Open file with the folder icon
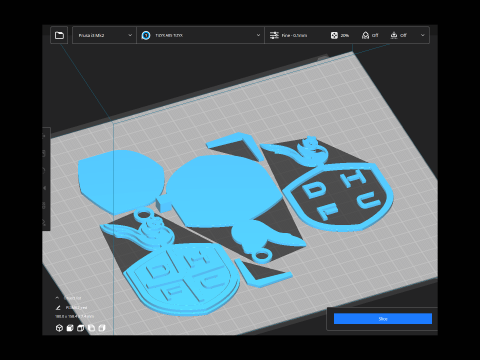480x360 pixels. click(x=59, y=35)
